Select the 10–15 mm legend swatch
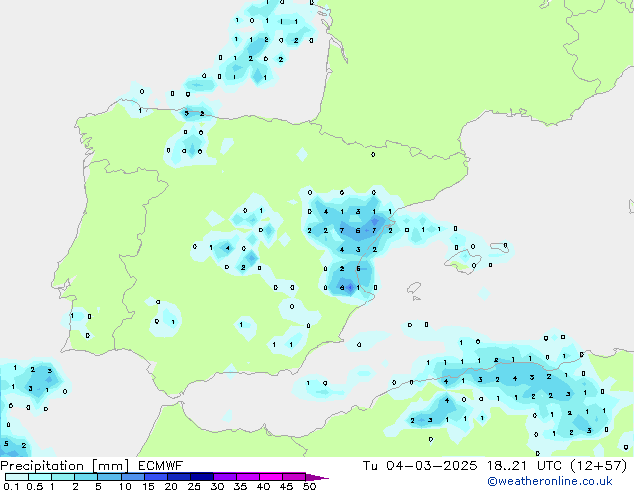Screen dimensions: 634x490 pyautogui.click(x=133, y=477)
